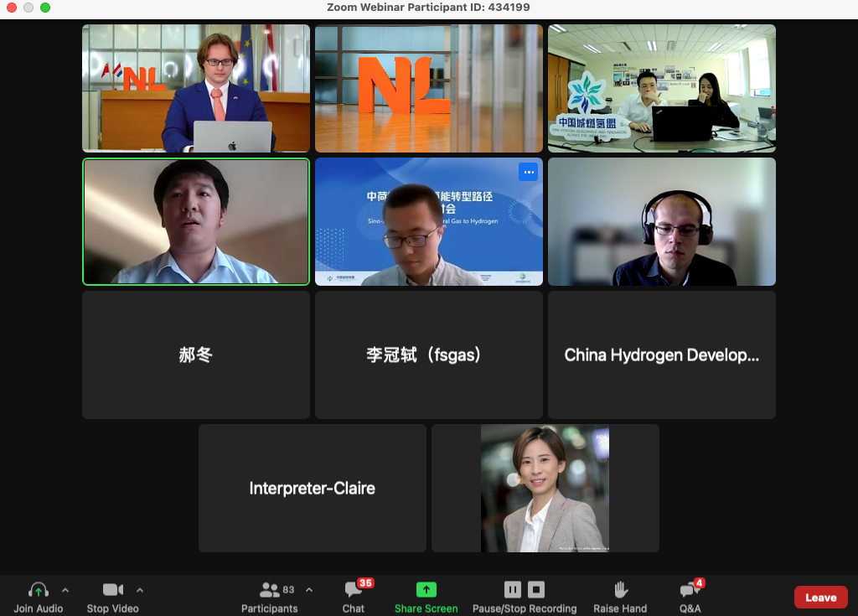Open the blue more-options button on video tile
The width and height of the screenshot is (858, 616).
[x=528, y=172]
